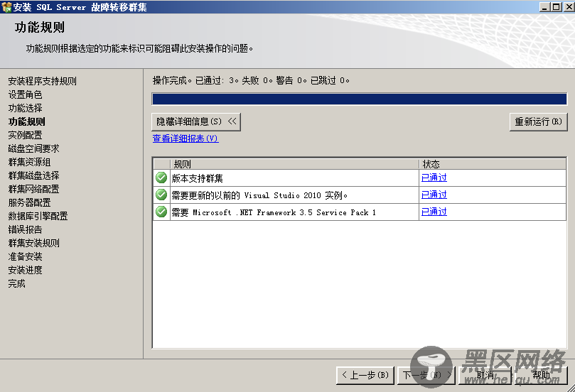Screen dimensions: 575x392
Task: Go back with 上一步(B) button
Action: (x=365, y=375)
